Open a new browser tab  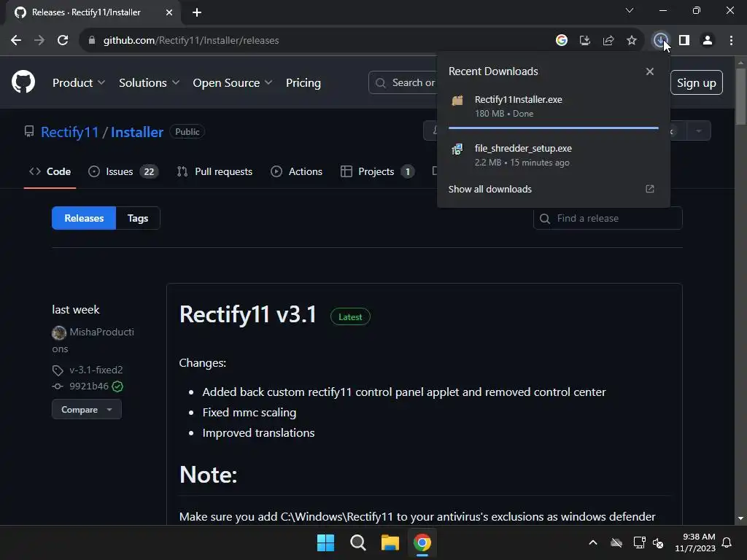coord(197,12)
